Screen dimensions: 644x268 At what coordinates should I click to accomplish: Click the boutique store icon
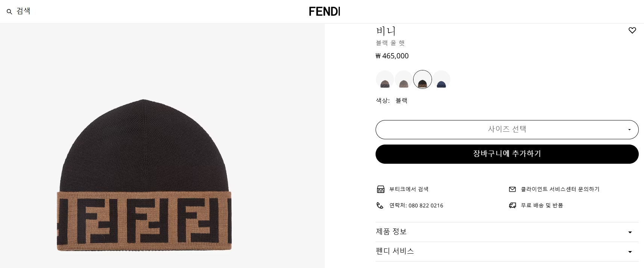point(380,189)
